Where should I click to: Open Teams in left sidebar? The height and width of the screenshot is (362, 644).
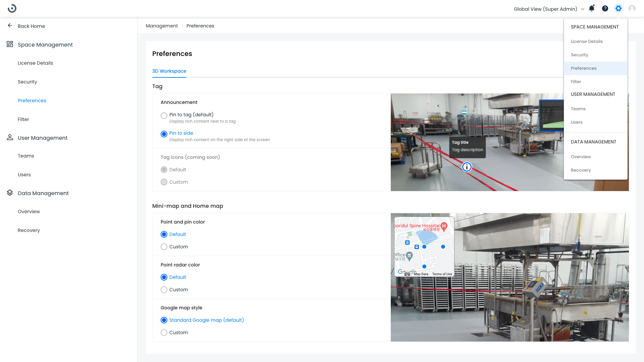[26, 156]
